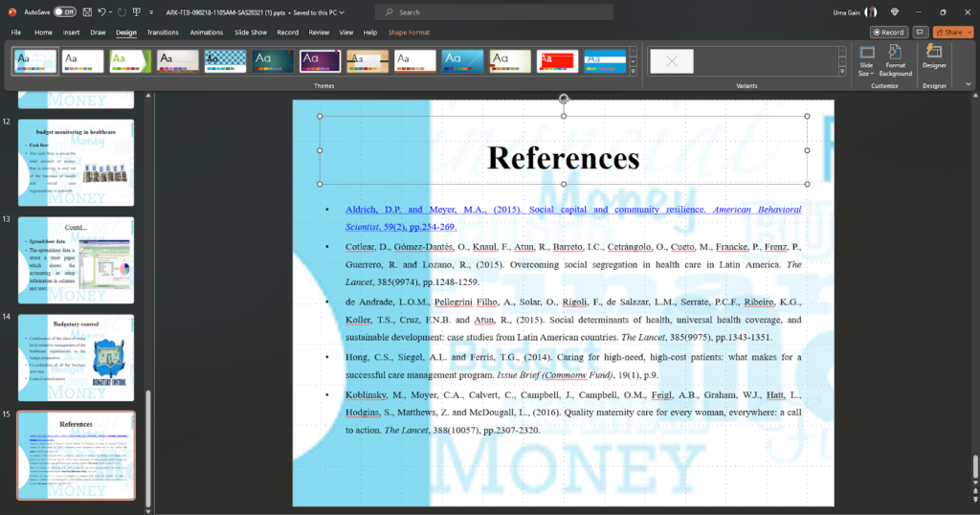Open Format Background pane
Screen dimensions: 980x515
click(896, 60)
